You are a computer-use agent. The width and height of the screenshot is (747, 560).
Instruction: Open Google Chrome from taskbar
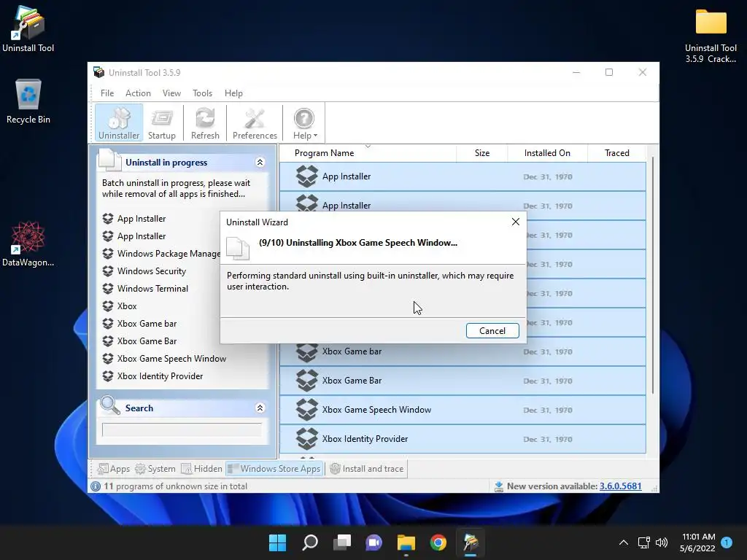438,542
